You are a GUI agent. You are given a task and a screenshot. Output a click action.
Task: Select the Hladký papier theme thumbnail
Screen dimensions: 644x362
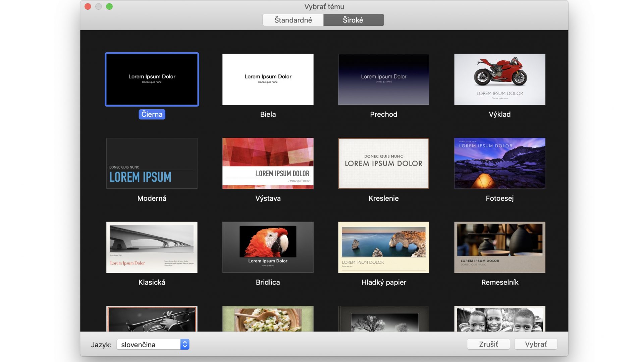click(384, 247)
